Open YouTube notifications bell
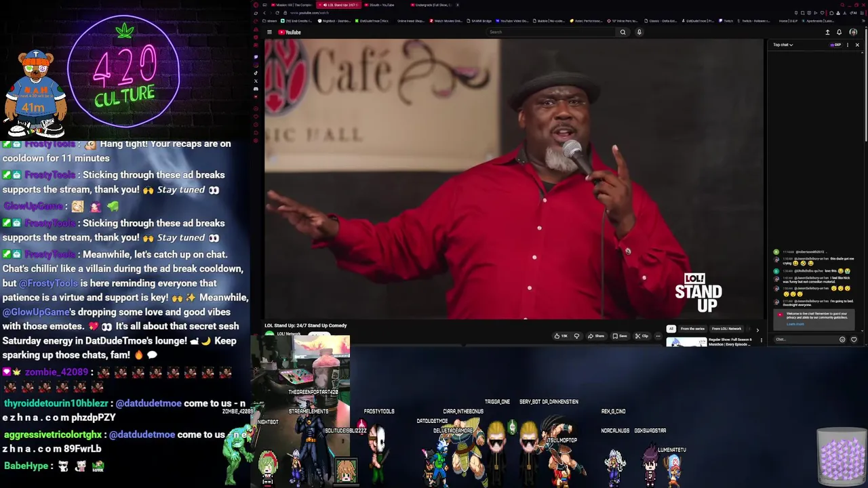The width and height of the screenshot is (868, 488). coord(840,32)
